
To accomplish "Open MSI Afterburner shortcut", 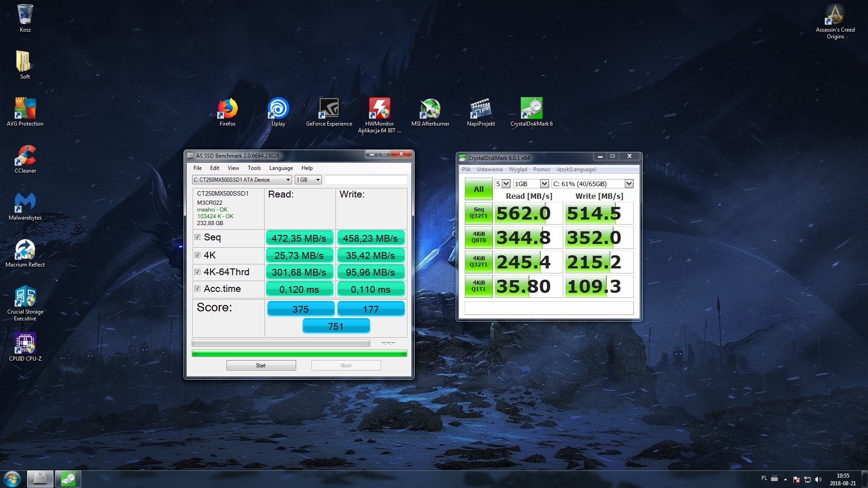I will pyautogui.click(x=430, y=112).
